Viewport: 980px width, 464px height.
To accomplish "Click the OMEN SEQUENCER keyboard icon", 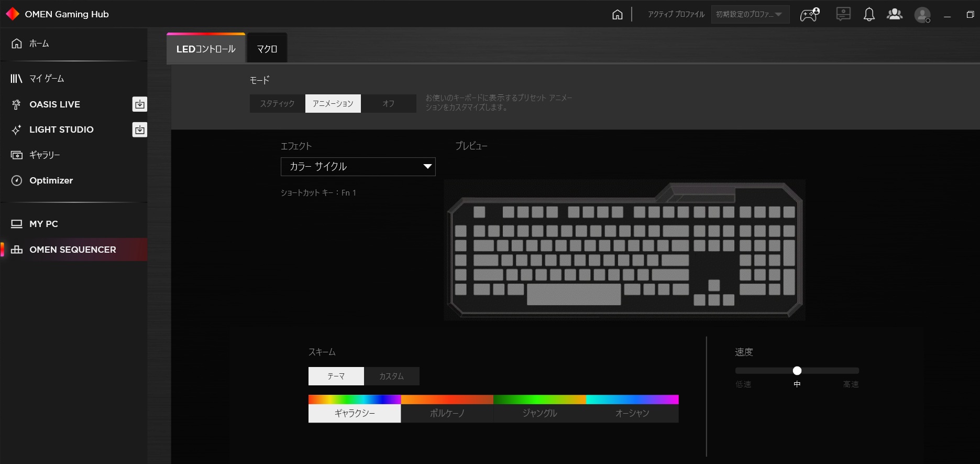I will (17, 250).
